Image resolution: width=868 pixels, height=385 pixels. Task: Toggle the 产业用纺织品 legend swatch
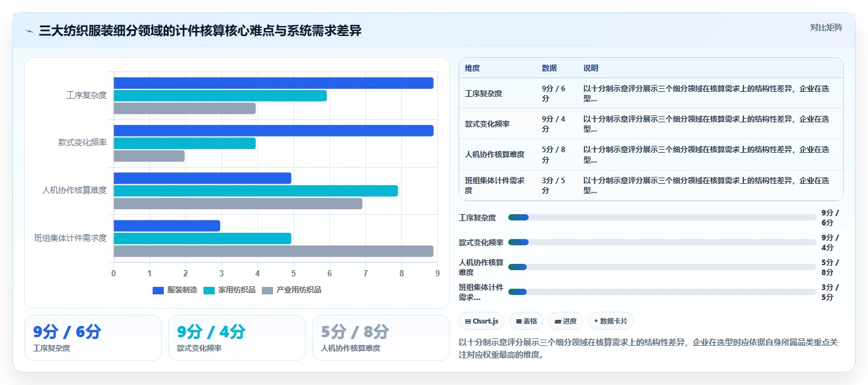[267, 290]
